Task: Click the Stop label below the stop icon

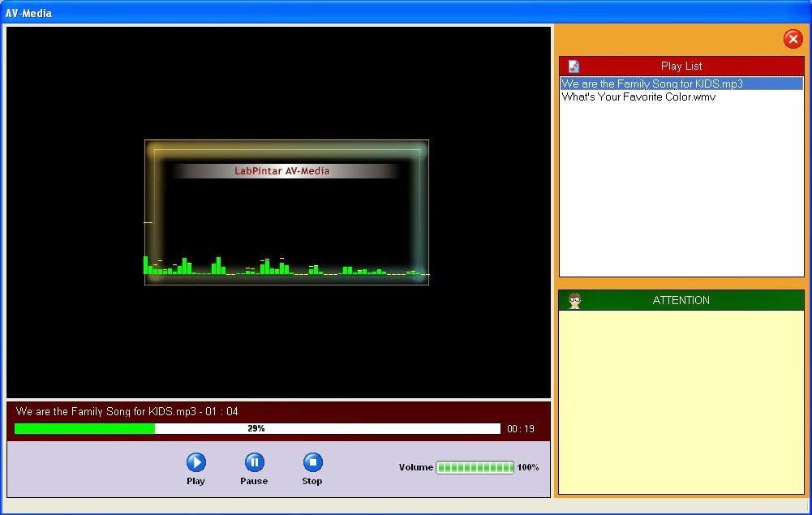Action: click(312, 481)
